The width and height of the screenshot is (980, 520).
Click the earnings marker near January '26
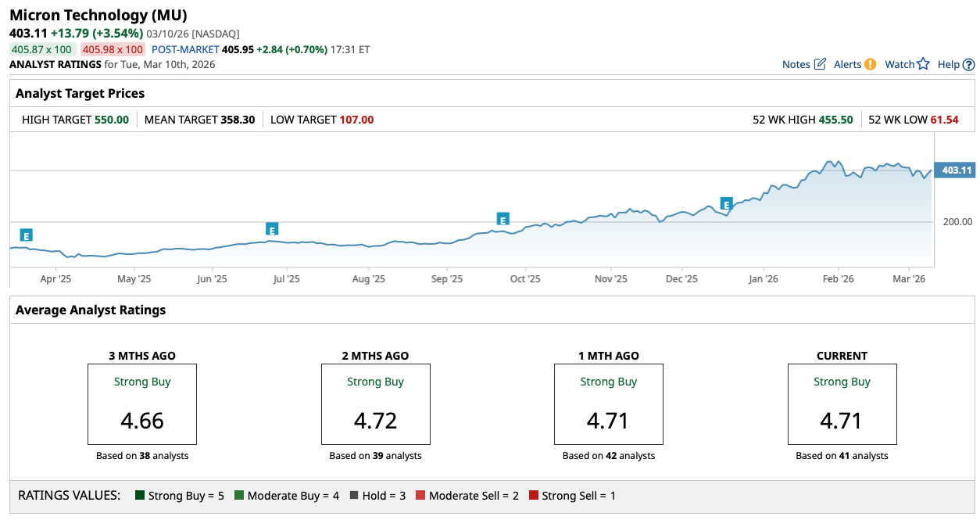pyautogui.click(x=726, y=205)
